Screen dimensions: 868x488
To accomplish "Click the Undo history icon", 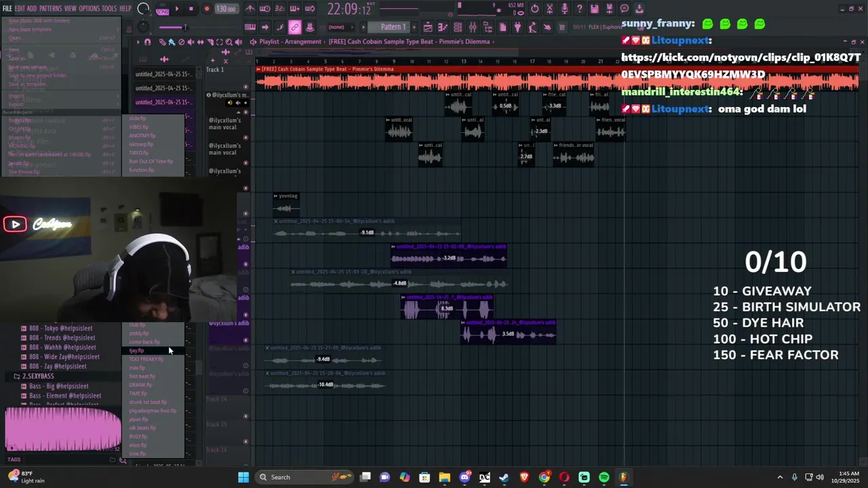I will (x=534, y=9).
